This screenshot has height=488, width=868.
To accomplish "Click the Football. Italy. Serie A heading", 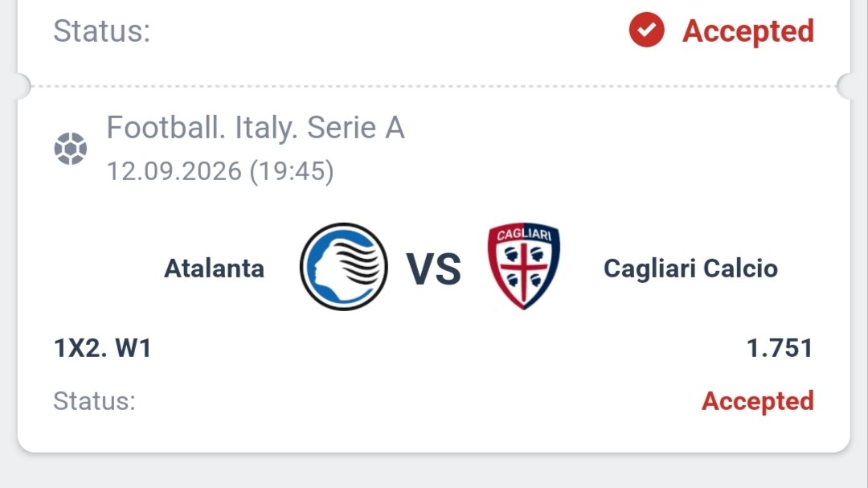I will pos(256,128).
